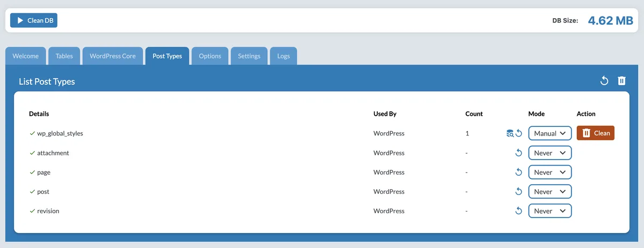Viewport: 644px width, 248px height.
Task: Click the 4.62 MB database size value
Action: (x=611, y=21)
